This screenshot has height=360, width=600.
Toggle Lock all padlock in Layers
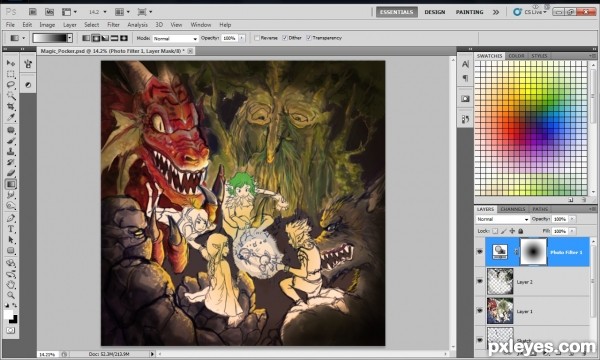click(521, 231)
